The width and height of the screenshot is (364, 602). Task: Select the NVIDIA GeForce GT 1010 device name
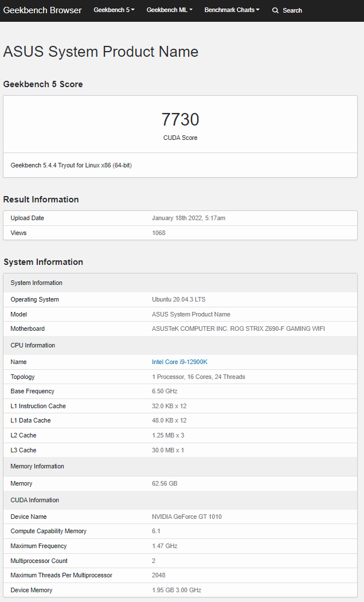tap(187, 517)
